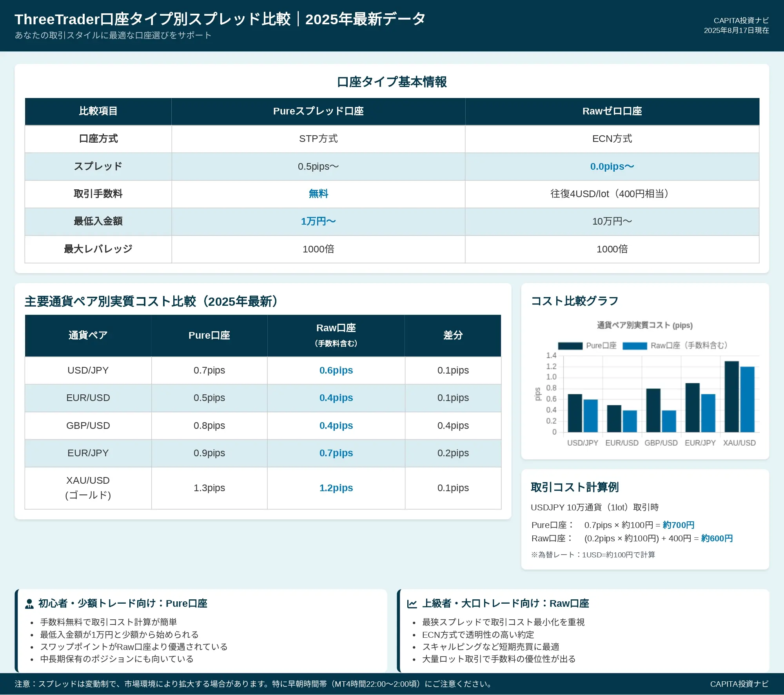This screenshot has width=784, height=695.
Task: Click the 2025年8月17日現在 date
Action: point(737,31)
